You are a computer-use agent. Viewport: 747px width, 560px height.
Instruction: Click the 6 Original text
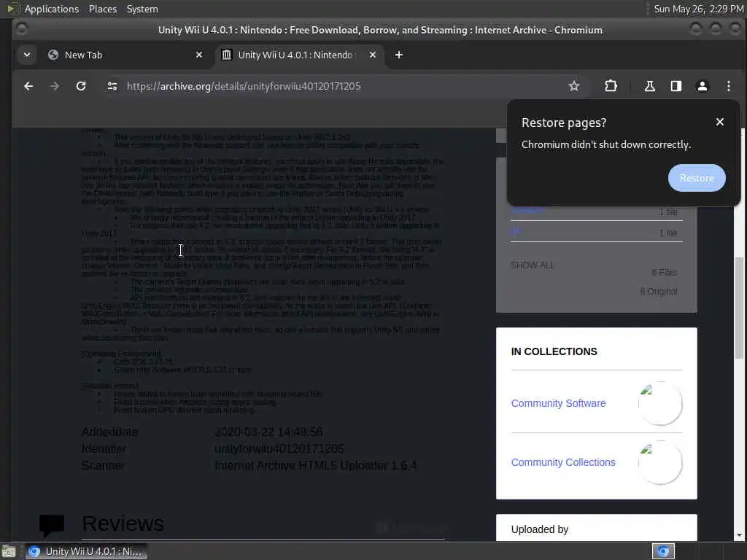(x=659, y=292)
